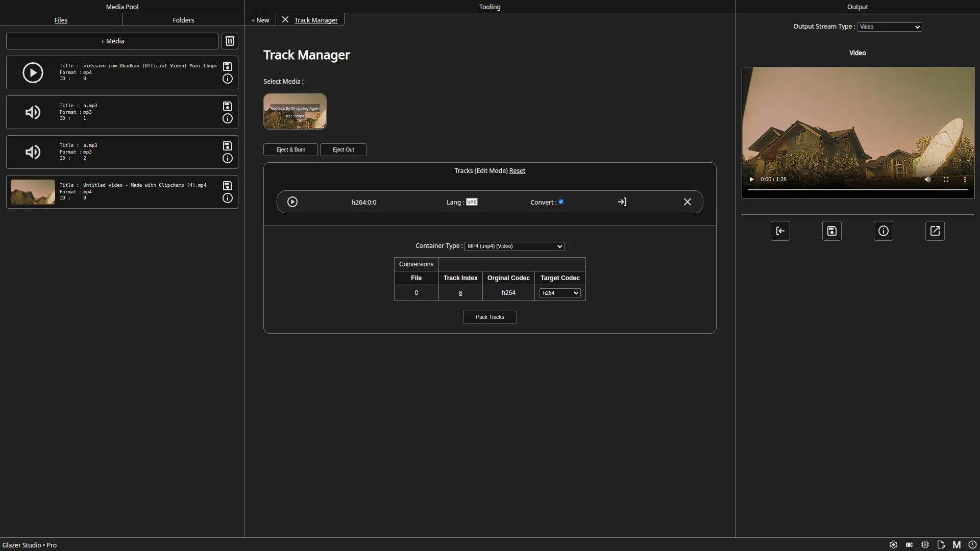This screenshot has width=980, height=551.
Task: Close the Track Manager tab
Action: tap(285, 19)
